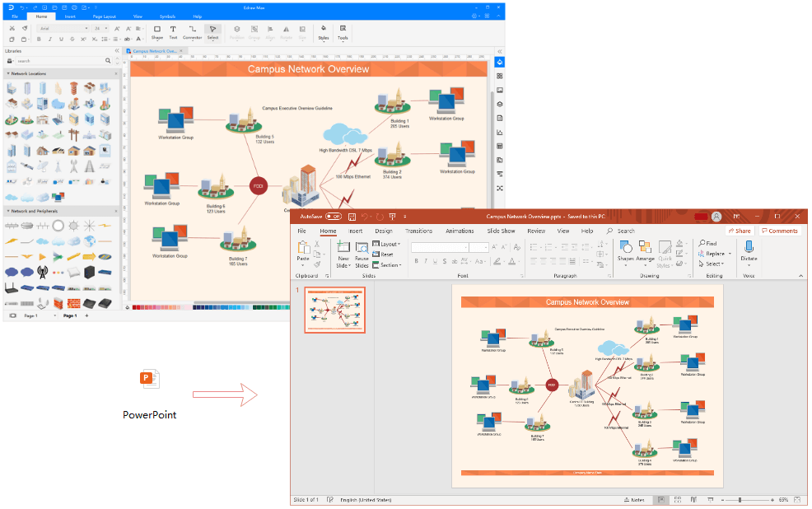This screenshot has height=509, width=812.
Task: Toggle underline formatting in PowerPoint
Action: [x=434, y=261]
